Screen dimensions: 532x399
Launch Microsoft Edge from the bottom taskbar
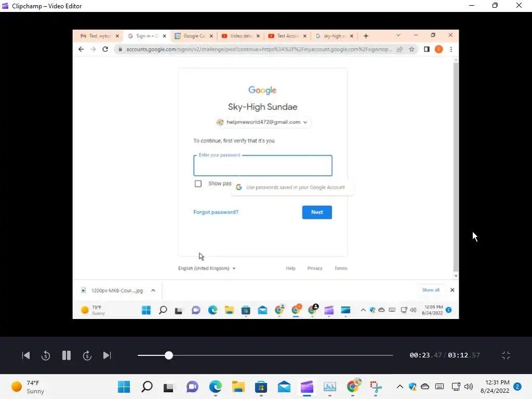point(216,387)
